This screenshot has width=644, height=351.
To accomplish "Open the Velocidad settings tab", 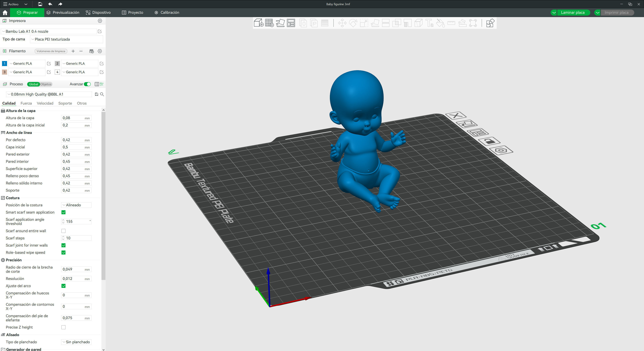I will coord(45,103).
